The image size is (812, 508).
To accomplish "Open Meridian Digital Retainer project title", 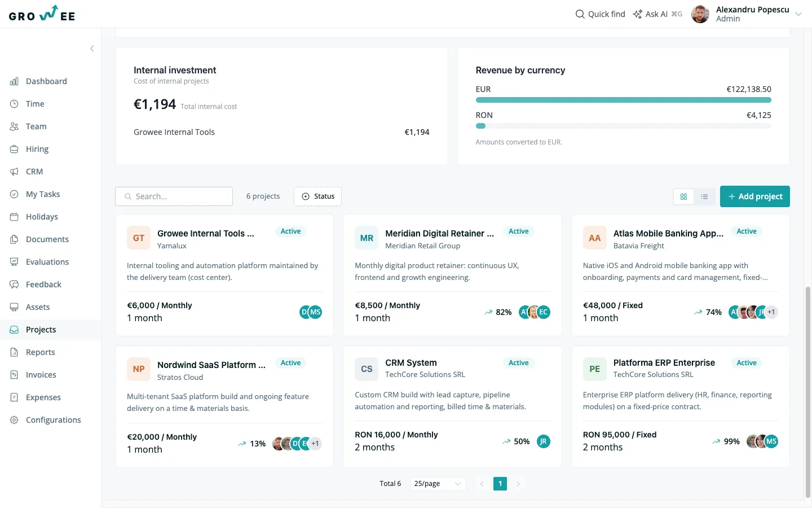I will [440, 234].
